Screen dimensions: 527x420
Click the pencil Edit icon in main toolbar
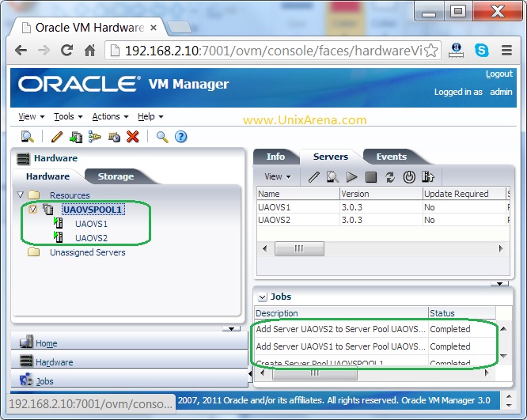[x=57, y=136]
